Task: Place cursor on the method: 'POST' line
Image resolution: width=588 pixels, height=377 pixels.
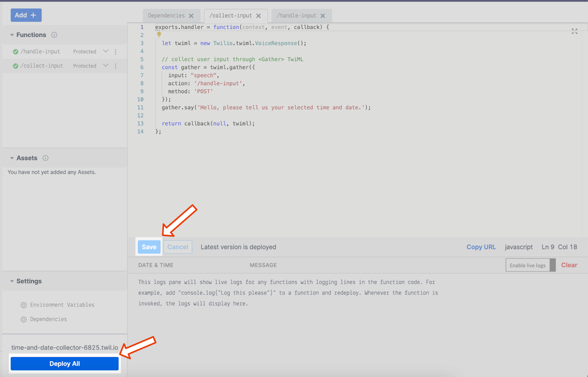Action: tap(190, 91)
